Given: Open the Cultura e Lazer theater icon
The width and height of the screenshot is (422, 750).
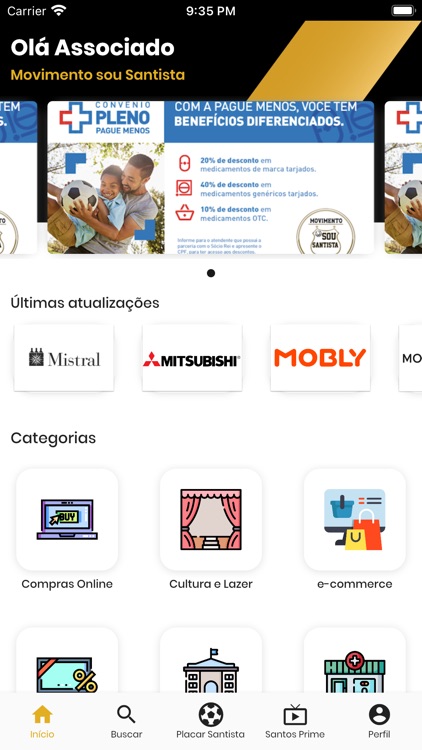Looking at the screenshot, I should click(x=211, y=519).
